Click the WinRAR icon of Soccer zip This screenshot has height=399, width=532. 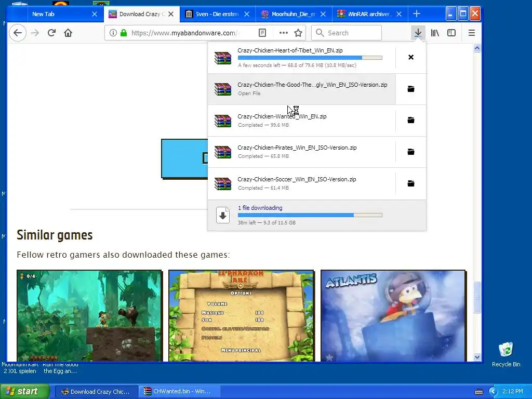click(x=223, y=184)
